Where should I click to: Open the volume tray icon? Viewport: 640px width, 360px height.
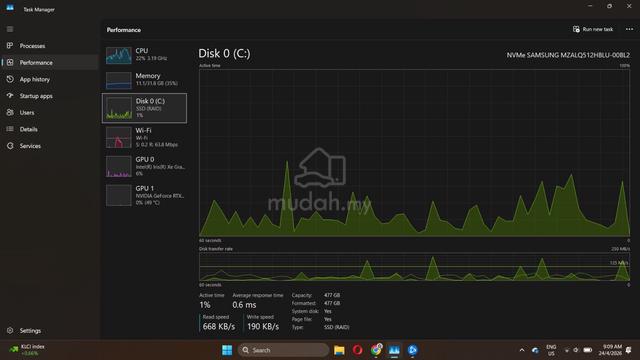576,350
